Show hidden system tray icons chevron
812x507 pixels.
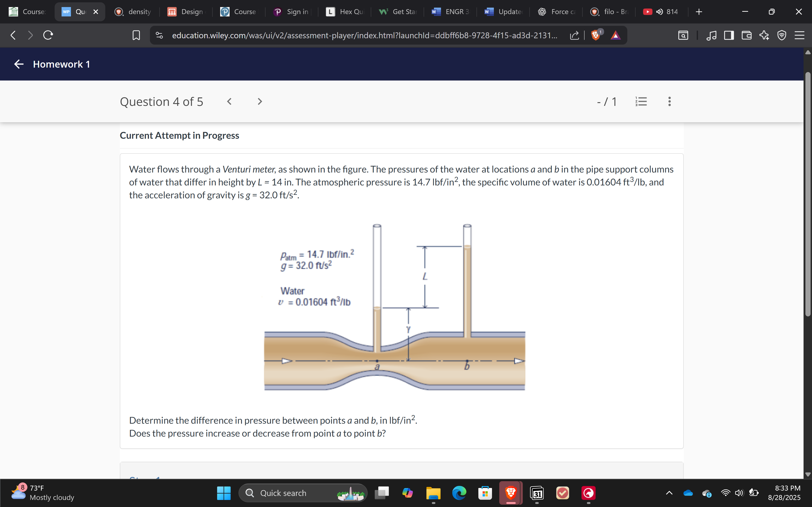click(x=669, y=493)
